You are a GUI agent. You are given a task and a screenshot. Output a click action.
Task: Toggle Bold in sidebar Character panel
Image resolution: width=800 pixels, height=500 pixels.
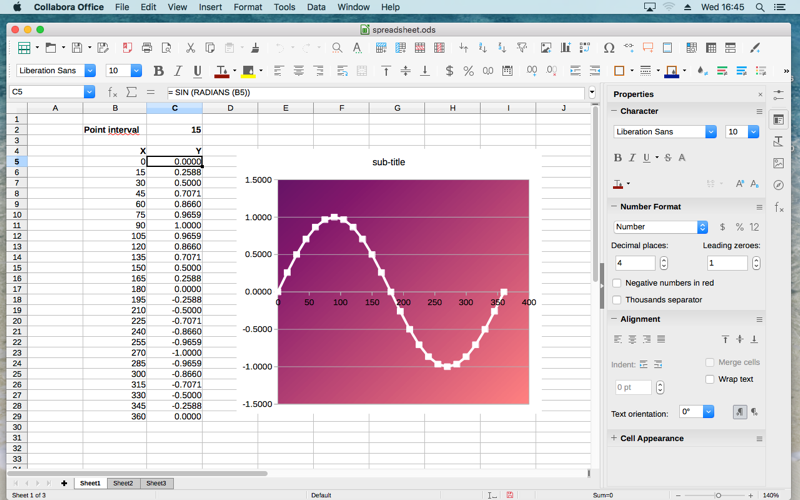click(x=618, y=158)
